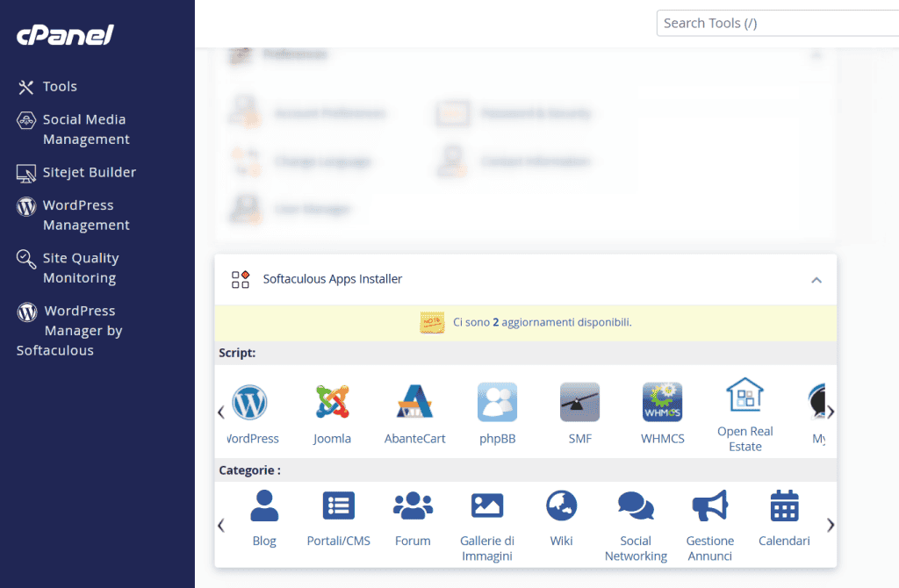Open the Social Networking category

[636, 506]
